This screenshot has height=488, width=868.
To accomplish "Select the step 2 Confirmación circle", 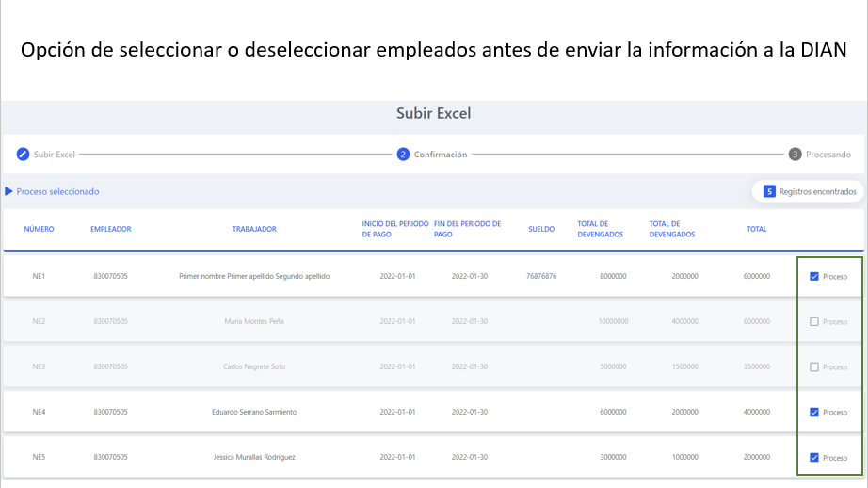I will [403, 154].
